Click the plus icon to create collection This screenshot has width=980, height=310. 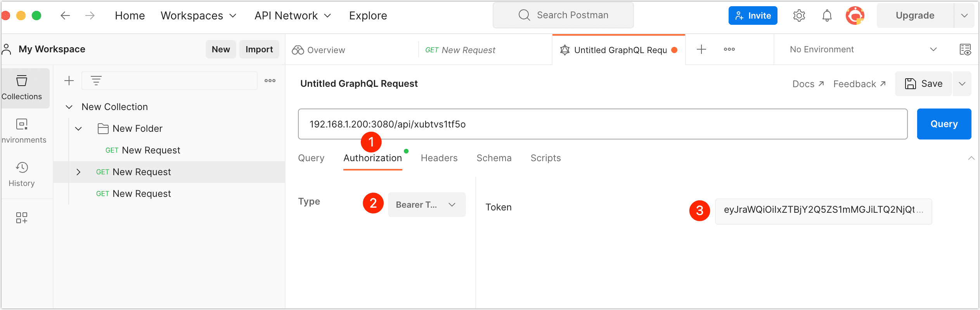point(69,81)
